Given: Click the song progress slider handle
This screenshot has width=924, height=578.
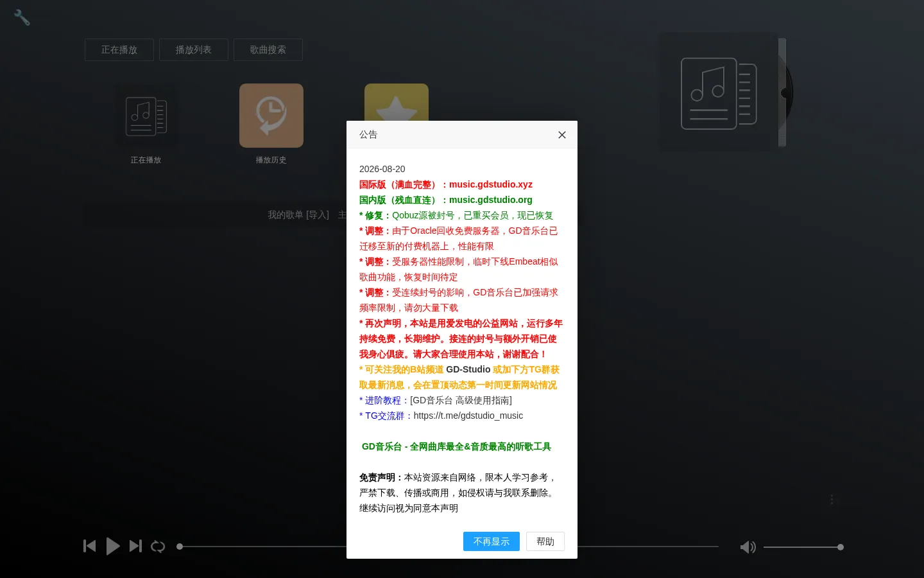Looking at the screenshot, I should 180,547.
